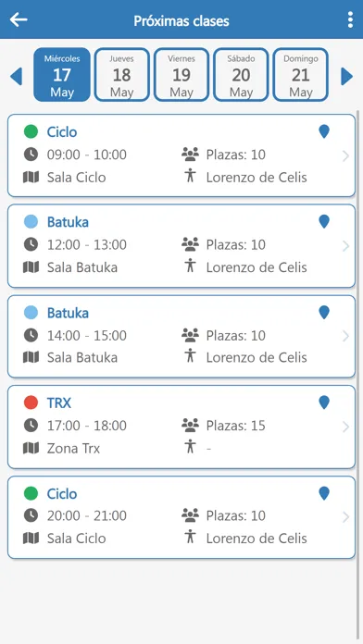Open the three-dot options menu
This screenshot has height=644, width=363.
click(350, 19)
